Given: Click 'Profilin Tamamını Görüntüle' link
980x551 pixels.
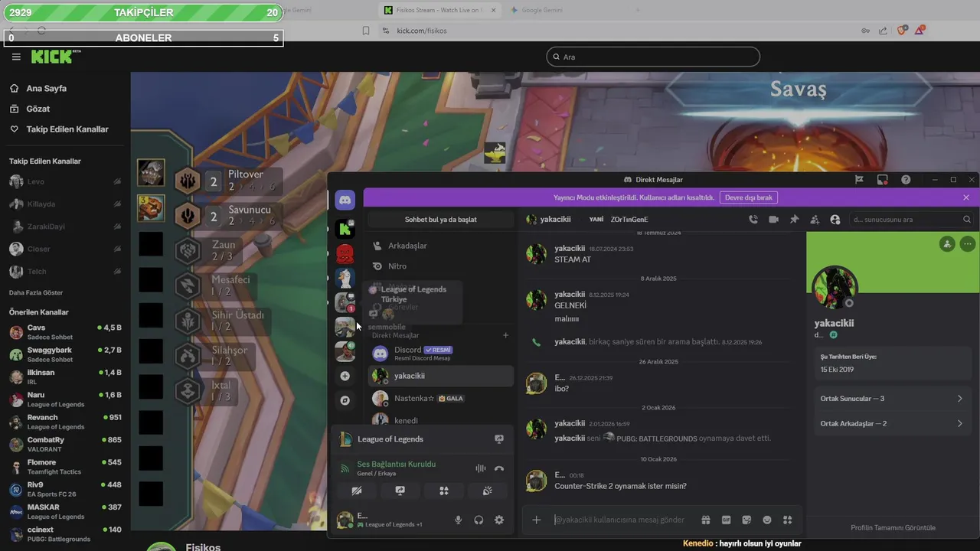Looking at the screenshot, I should [x=893, y=527].
